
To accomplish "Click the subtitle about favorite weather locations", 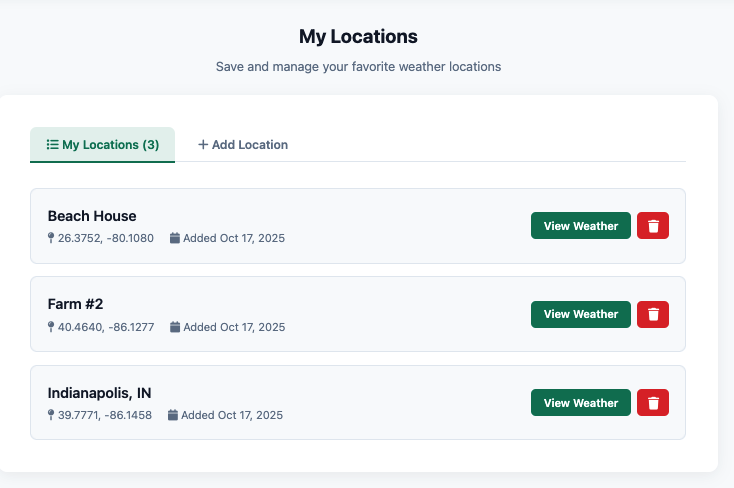I will (358, 67).
